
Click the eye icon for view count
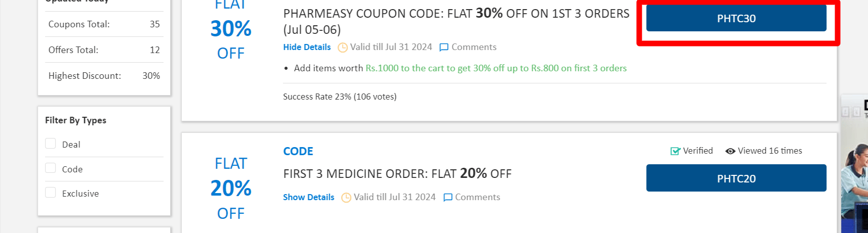pyautogui.click(x=730, y=151)
